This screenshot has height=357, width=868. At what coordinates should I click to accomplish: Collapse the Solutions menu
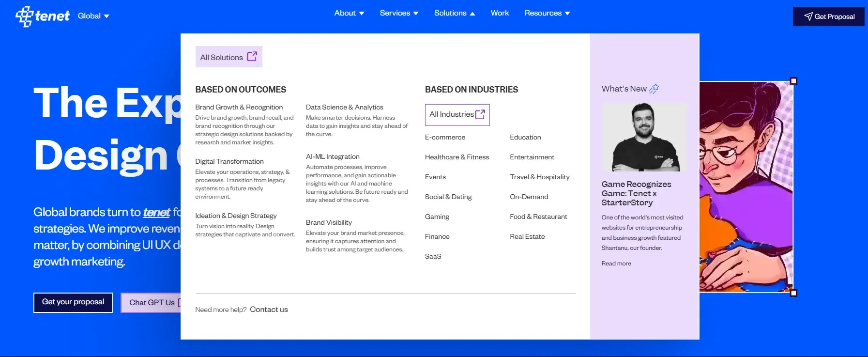point(454,13)
